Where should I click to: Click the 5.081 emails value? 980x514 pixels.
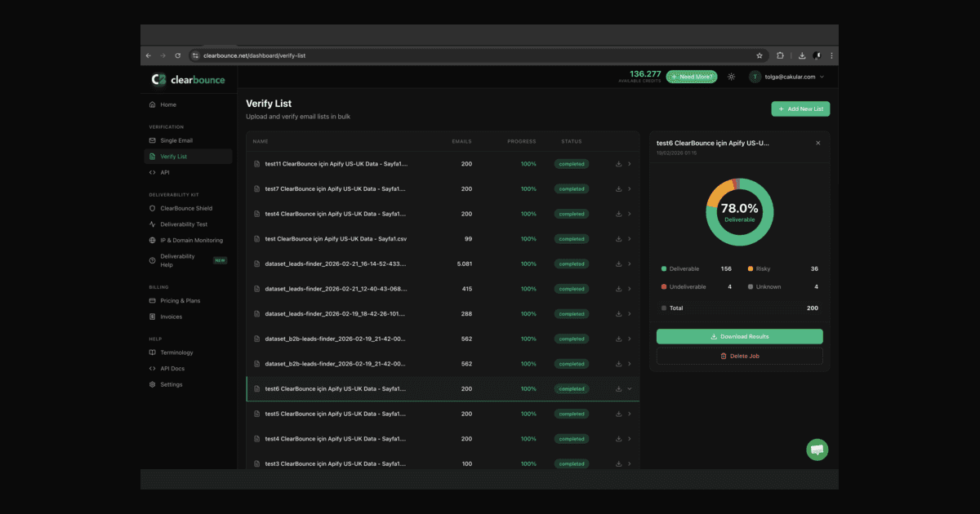(465, 264)
